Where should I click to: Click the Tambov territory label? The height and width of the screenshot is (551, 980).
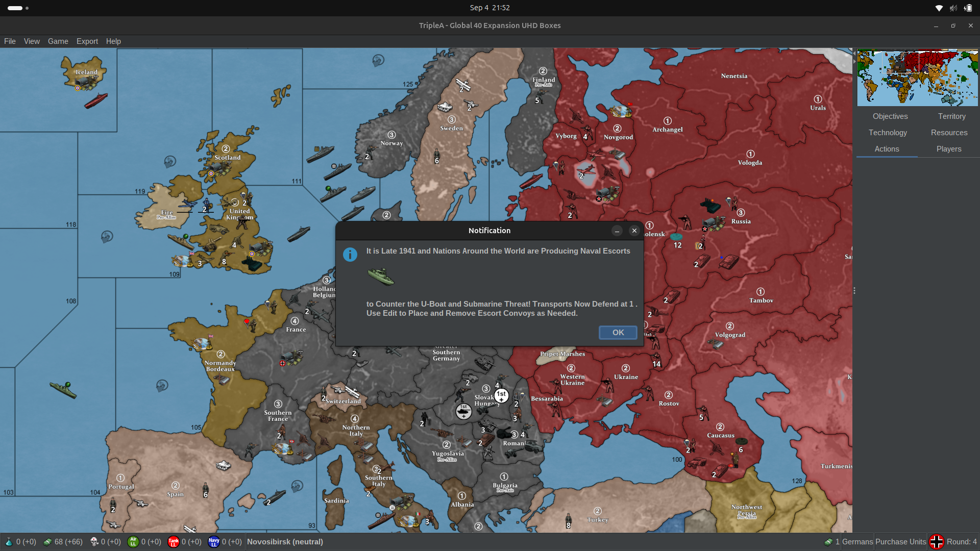[761, 300]
